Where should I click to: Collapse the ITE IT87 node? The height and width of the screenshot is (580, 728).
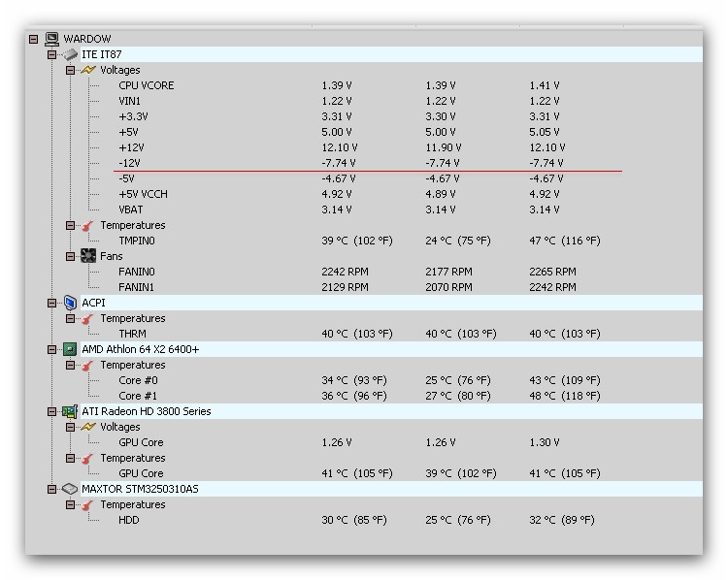click(52, 54)
